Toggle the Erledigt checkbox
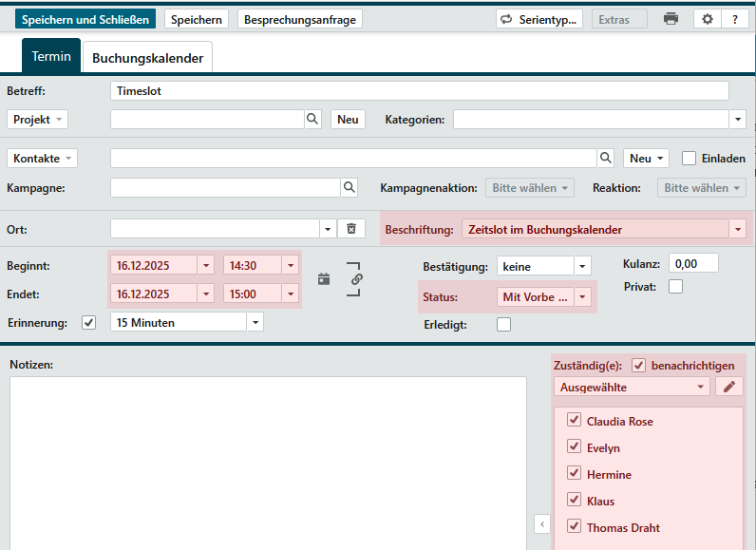This screenshot has height=550, width=756. click(x=504, y=325)
